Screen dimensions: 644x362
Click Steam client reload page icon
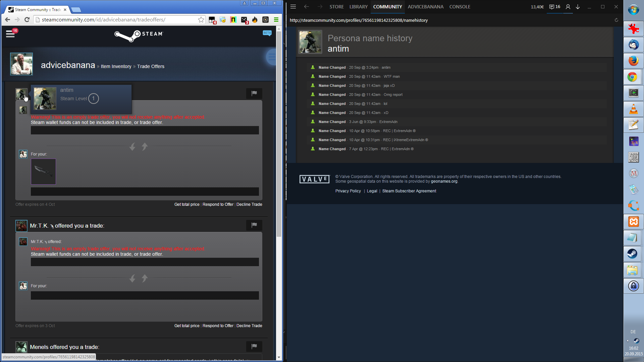tap(616, 20)
